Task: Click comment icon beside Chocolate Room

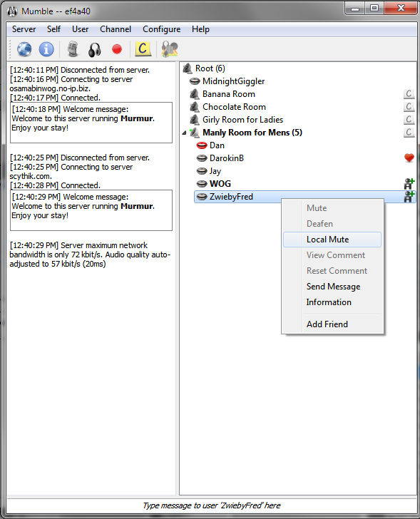Action: pyautogui.click(x=409, y=107)
